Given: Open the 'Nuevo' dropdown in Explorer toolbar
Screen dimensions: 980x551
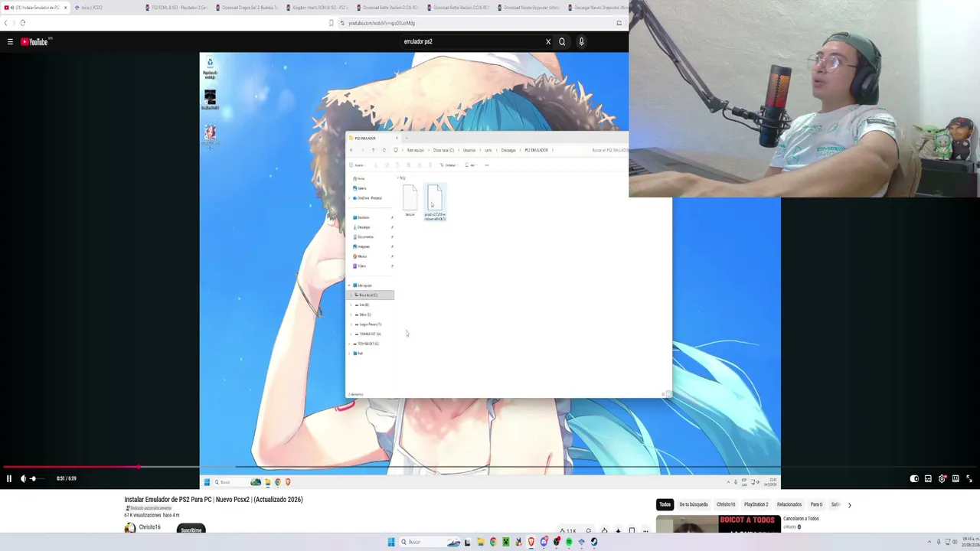Looking at the screenshot, I should coord(357,165).
